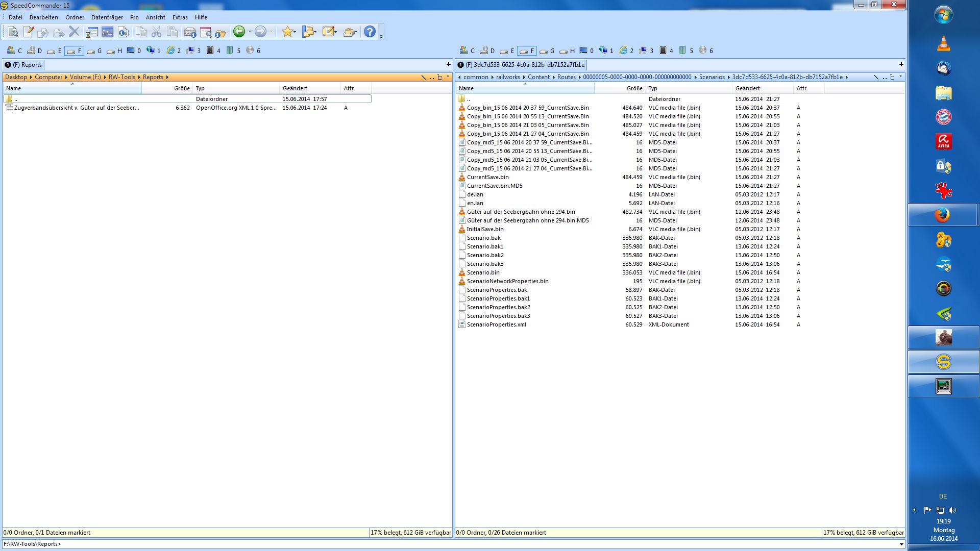
Task: Switch left panel to drive C
Action: pos(14,51)
